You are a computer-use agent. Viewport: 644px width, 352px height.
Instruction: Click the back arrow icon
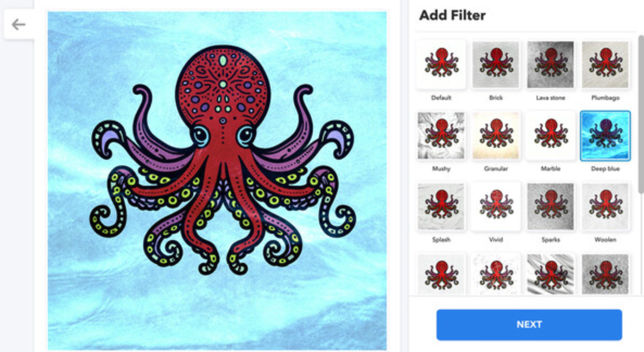point(18,24)
